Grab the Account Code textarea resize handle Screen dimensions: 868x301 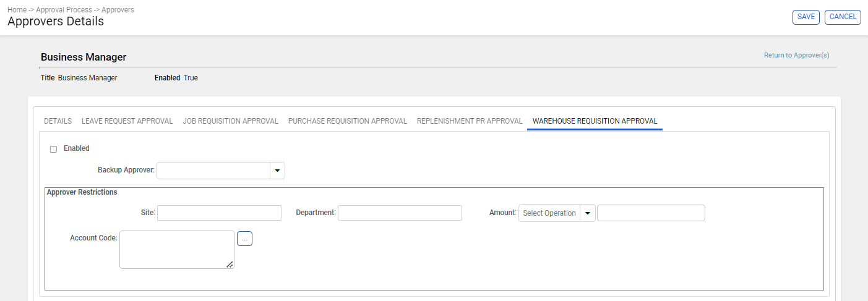click(230, 265)
